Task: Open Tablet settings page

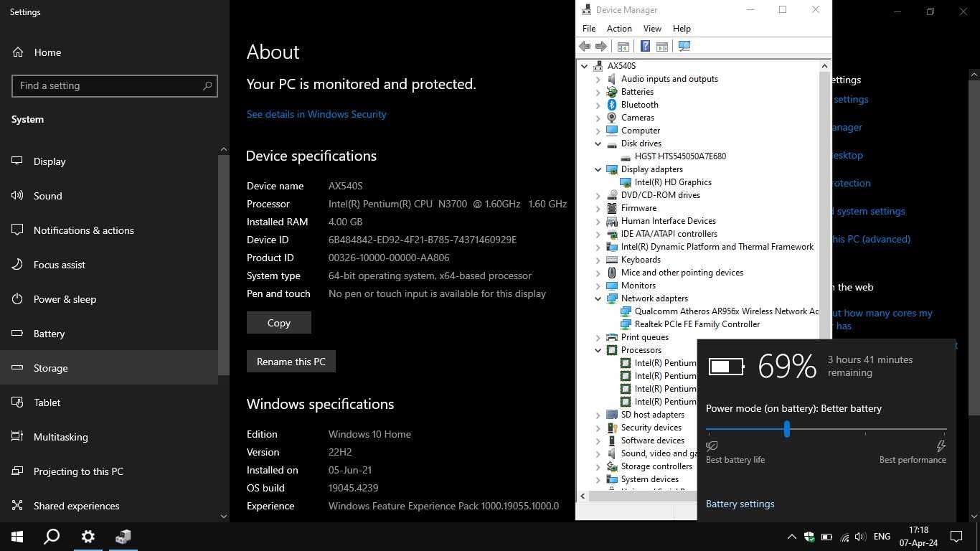Action: pyautogui.click(x=109, y=402)
